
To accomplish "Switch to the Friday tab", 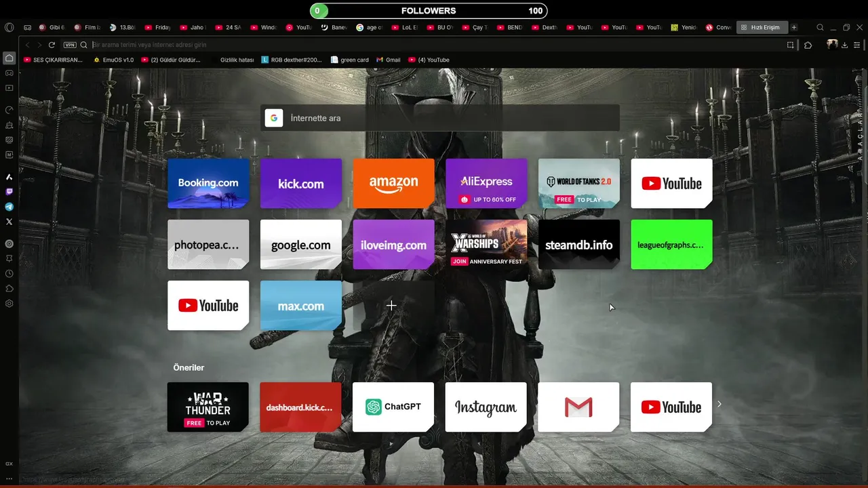I will [x=158, y=28].
